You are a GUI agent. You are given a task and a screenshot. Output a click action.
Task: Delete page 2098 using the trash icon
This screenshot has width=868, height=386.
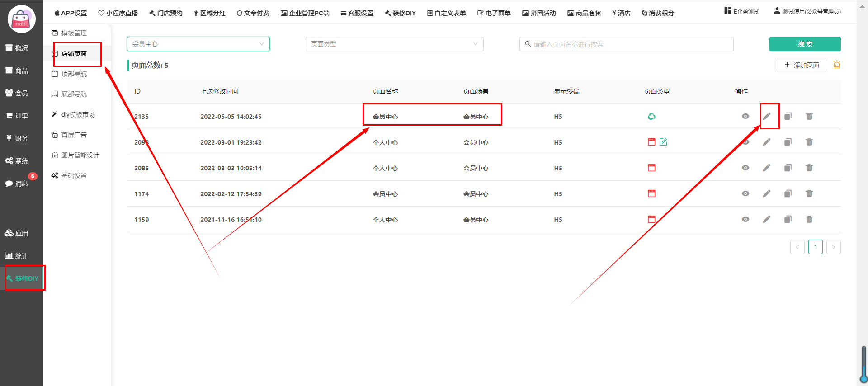click(809, 142)
